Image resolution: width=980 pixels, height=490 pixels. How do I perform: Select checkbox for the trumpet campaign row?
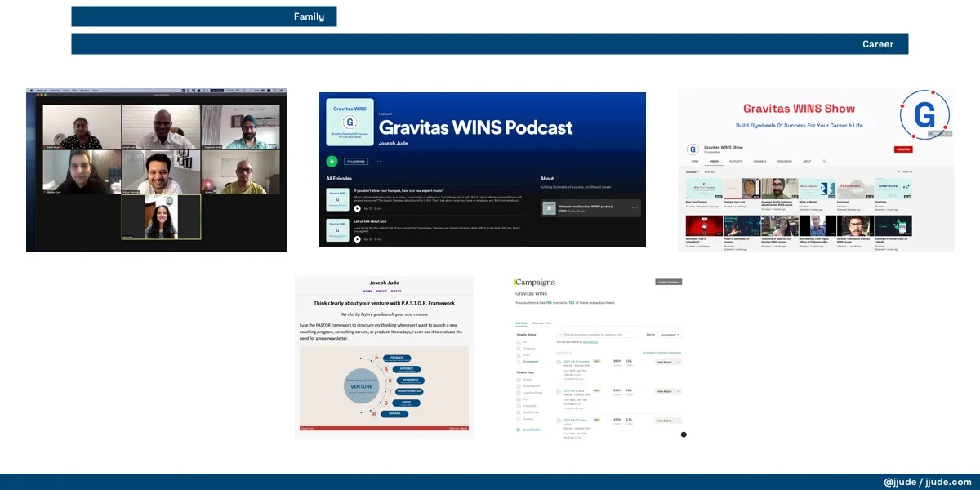coord(559,361)
